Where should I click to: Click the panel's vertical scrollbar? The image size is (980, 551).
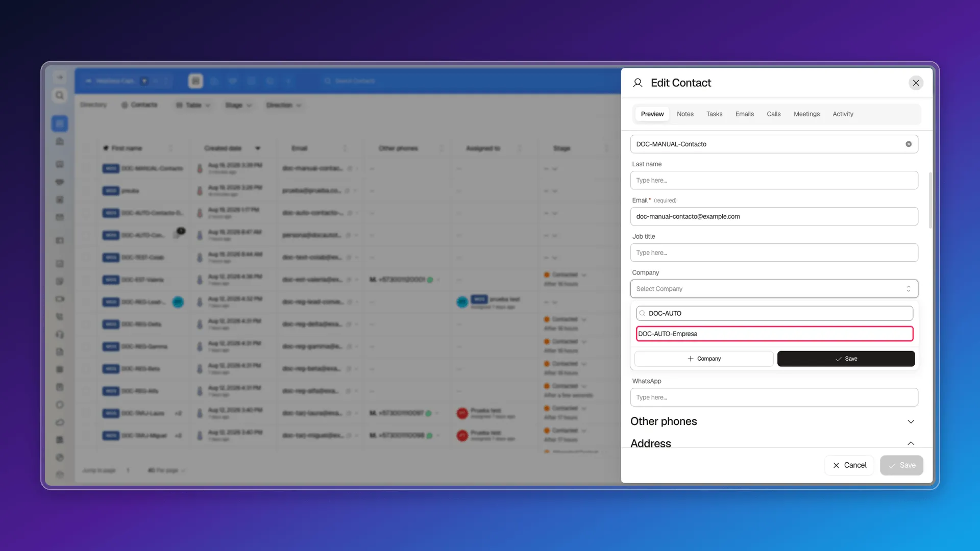pos(930,200)
